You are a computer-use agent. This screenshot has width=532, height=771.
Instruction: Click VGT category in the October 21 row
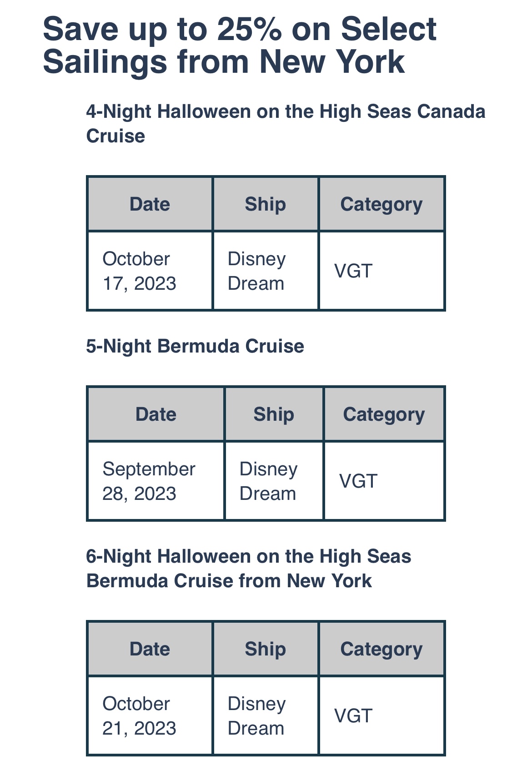click(x=353, y=716)
